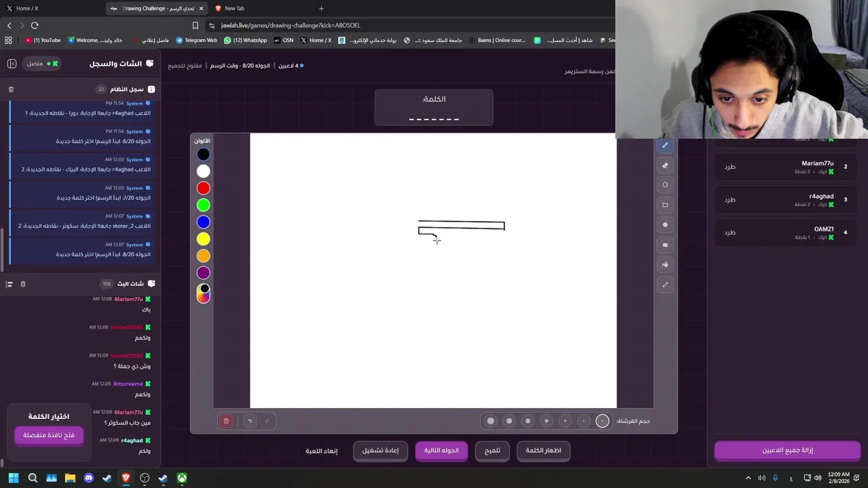This screenshot has width=868, height=488.
Task: Open Discord from the taskbar
Action: (x=88, y=478)
